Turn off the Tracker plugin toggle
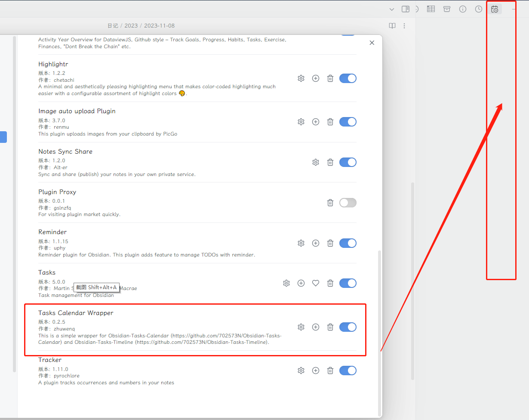 point(348,371)
